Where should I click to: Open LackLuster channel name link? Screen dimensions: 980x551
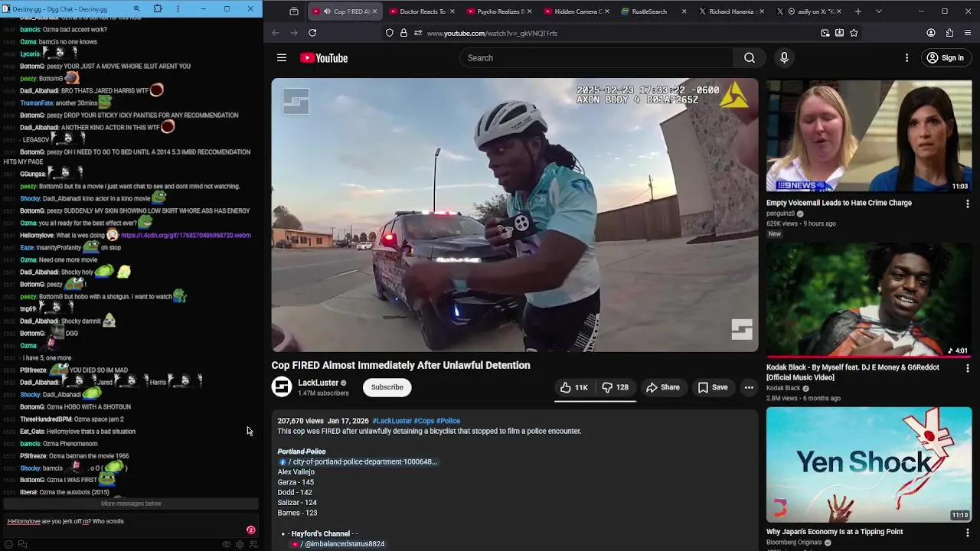pyautogui.click(x=318, y=383)
